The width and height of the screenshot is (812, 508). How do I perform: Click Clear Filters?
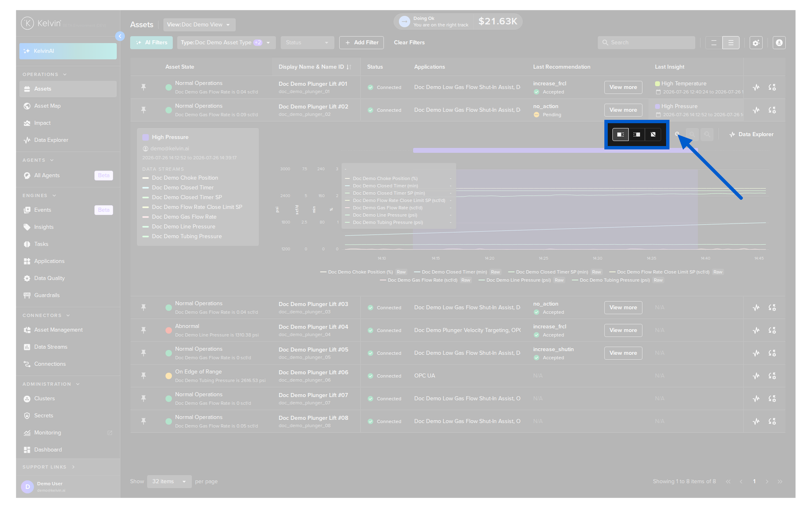tap(409, 43)
